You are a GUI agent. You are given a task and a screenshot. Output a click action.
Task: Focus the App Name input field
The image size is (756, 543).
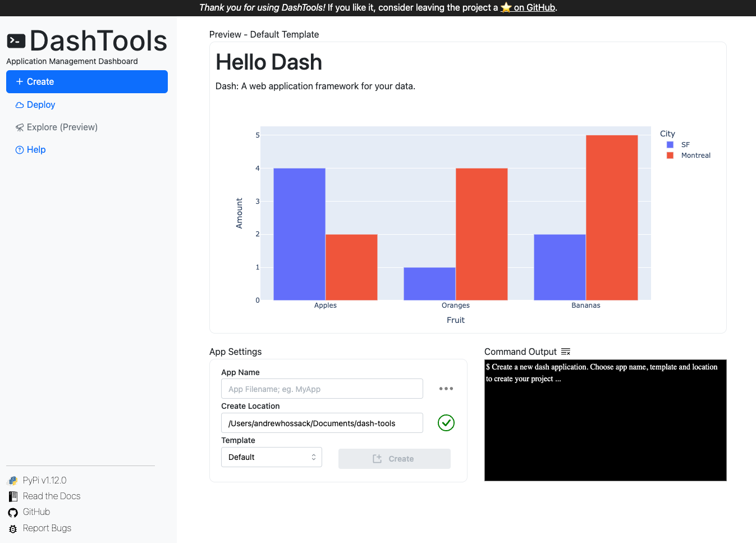[x=322, y=389]
